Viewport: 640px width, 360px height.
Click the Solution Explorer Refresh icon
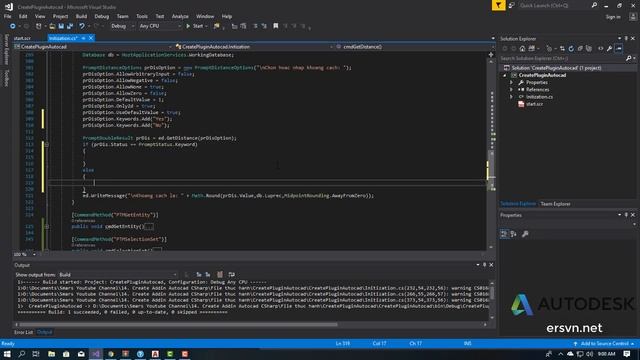(x=571, y=49)
